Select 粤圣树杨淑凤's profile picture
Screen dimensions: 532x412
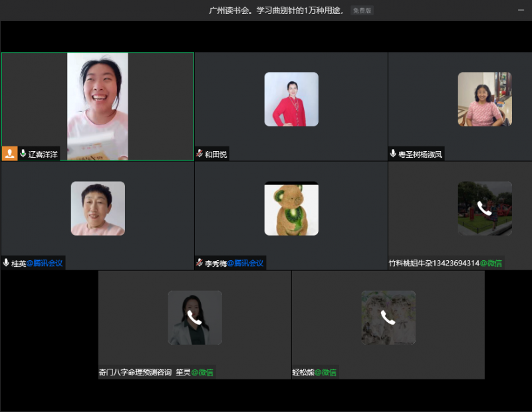[485, 99]
